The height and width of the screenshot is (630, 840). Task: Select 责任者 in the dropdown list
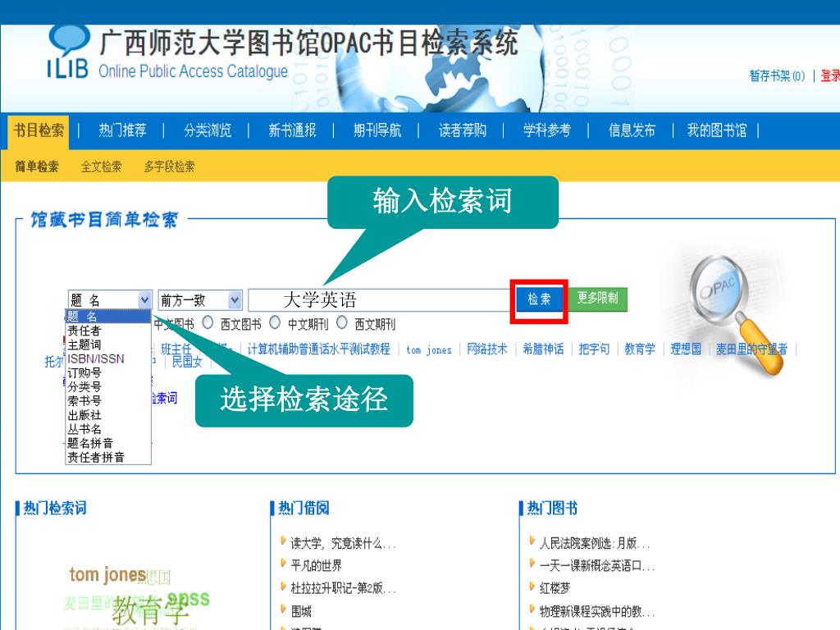point(108,331)
